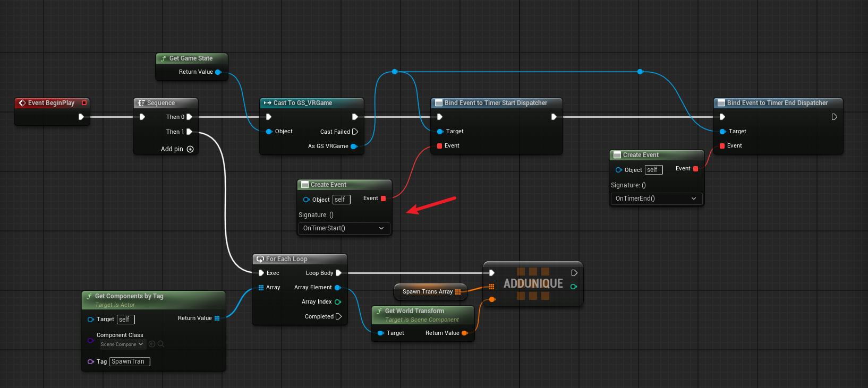Click the Get Game State Return Value pin

(x=218, y=72)
